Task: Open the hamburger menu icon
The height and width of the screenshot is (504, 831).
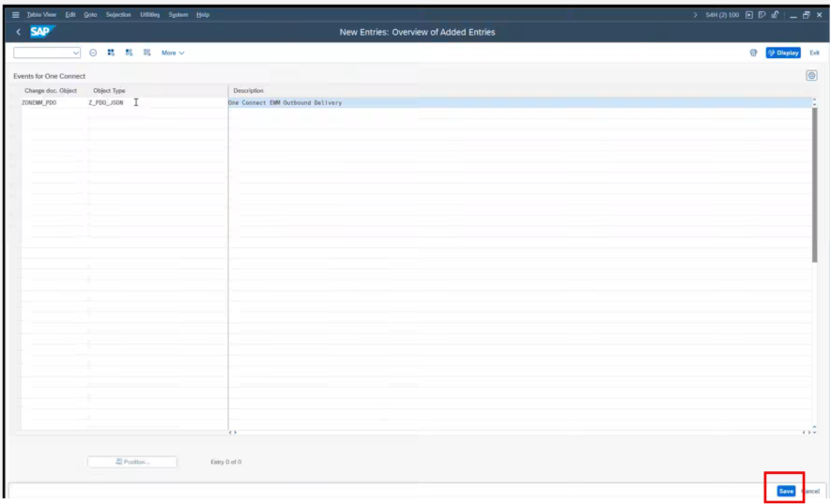Action: pos(15,15)
